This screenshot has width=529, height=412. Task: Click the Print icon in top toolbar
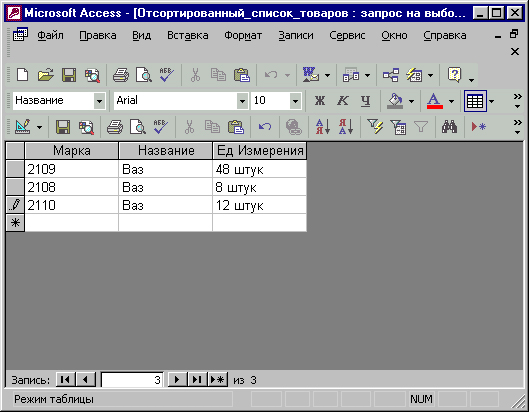[120, 75]
